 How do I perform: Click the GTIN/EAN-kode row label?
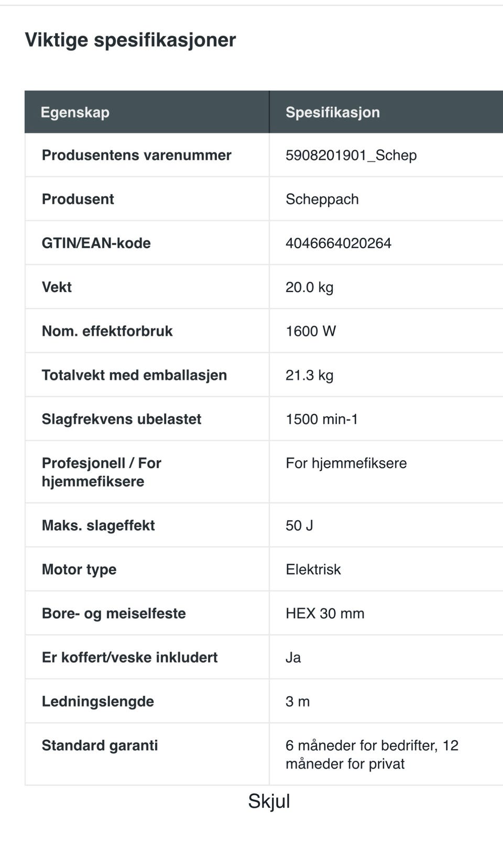point(96,243)
